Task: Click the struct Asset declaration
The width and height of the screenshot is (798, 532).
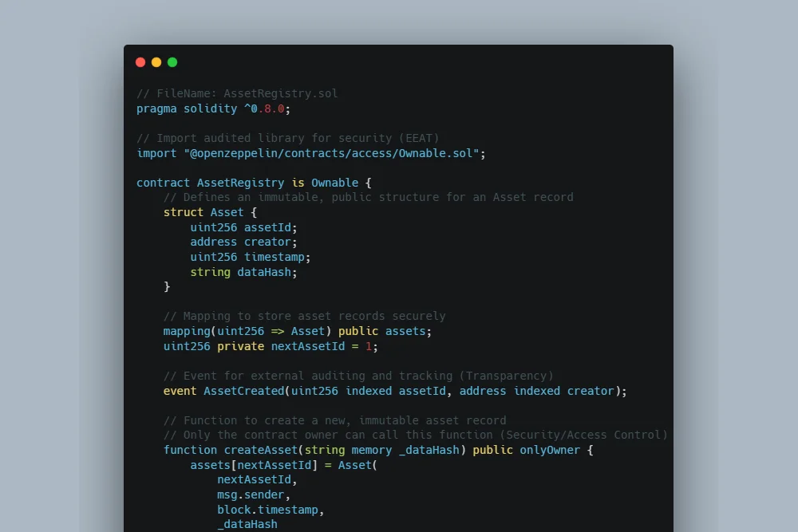Action: pyautogui.click(x=210, y=212)
